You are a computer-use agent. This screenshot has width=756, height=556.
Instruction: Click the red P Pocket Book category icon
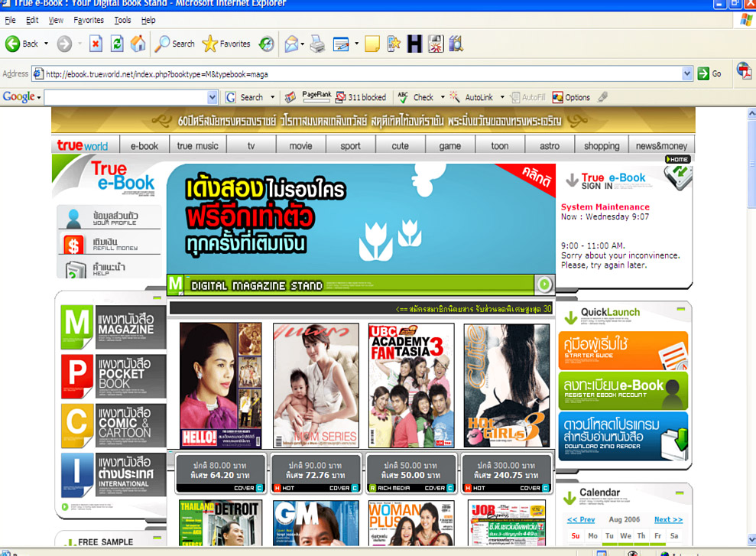(x=76, y=376)
